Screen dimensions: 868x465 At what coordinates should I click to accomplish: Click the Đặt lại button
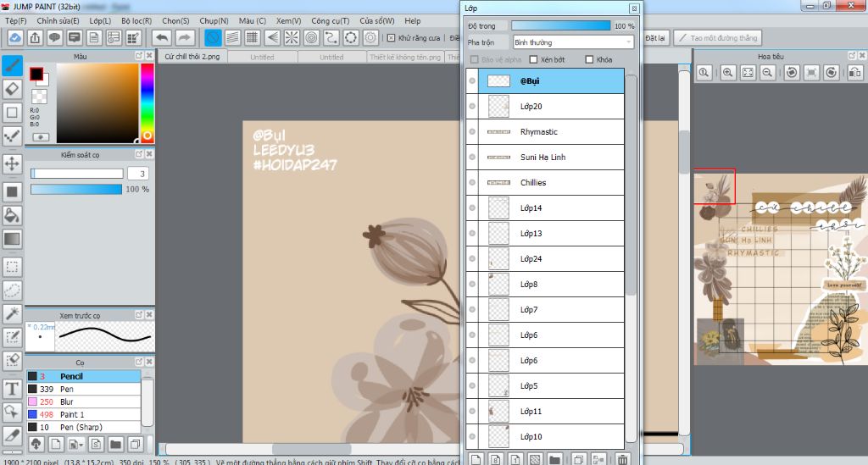[x=655, y=37]
